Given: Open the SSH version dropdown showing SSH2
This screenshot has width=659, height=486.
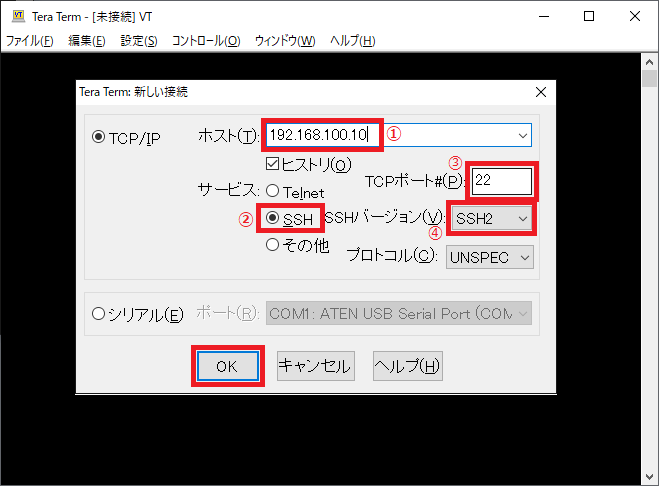Looking at the screenshot, I should (x=491, y=219).
